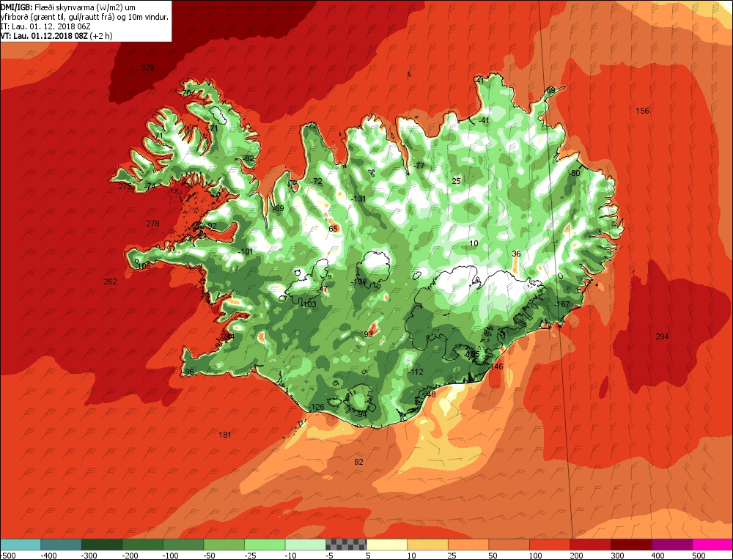Image resolution: width=733 pixels, height=560 pixels.
Task: Click the value '-103' in west Iceland
Action: (309, 304)
